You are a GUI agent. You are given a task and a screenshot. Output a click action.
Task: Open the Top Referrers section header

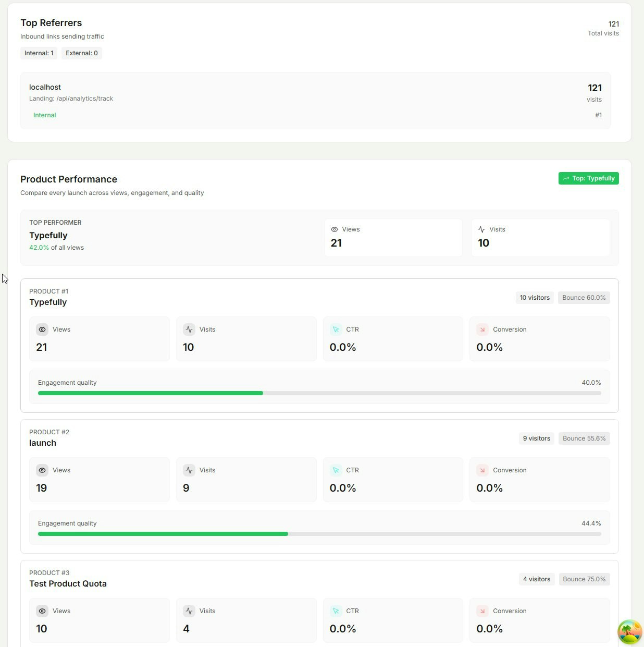pos(51,22)
